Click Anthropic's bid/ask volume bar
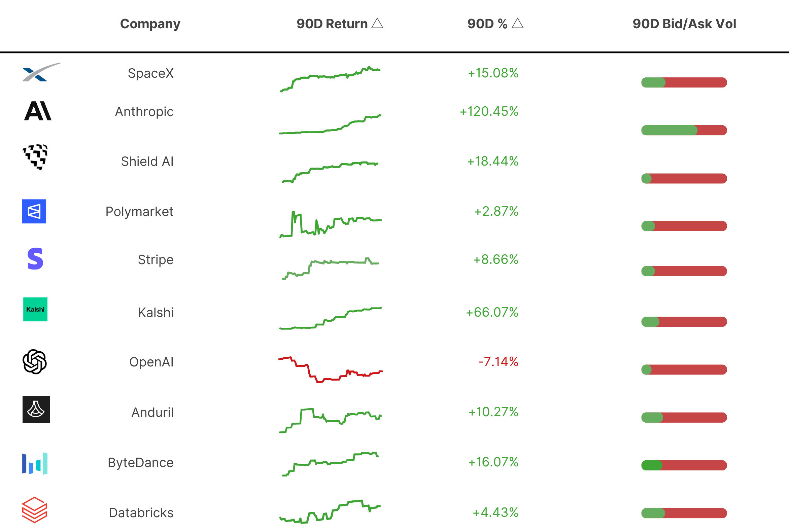Screen dimensions: 790x532 click(x=684, y=130)
